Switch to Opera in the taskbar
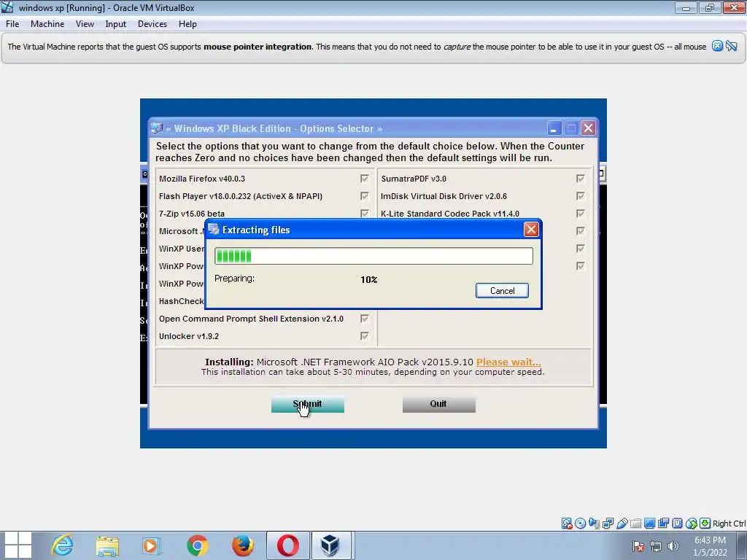Viewport: 747px width, 560px height. coord(287,545)
